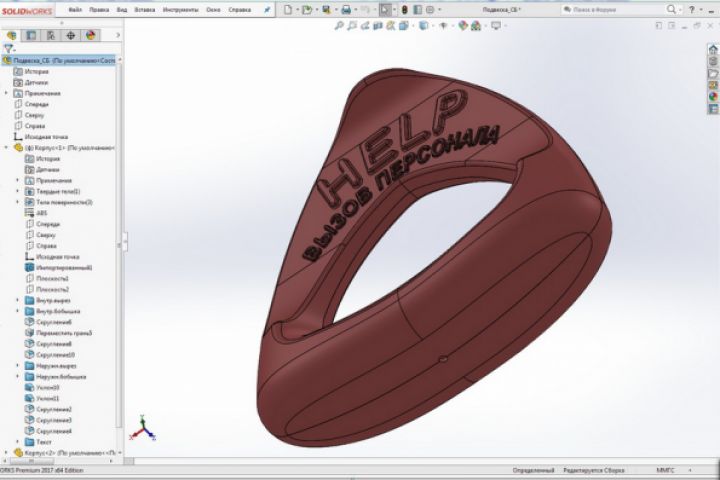Image resolution: width=720 pixels, height=480 pixels.
Task: Open the dropdown arrow beside Options gear
Action: [439, 9]
